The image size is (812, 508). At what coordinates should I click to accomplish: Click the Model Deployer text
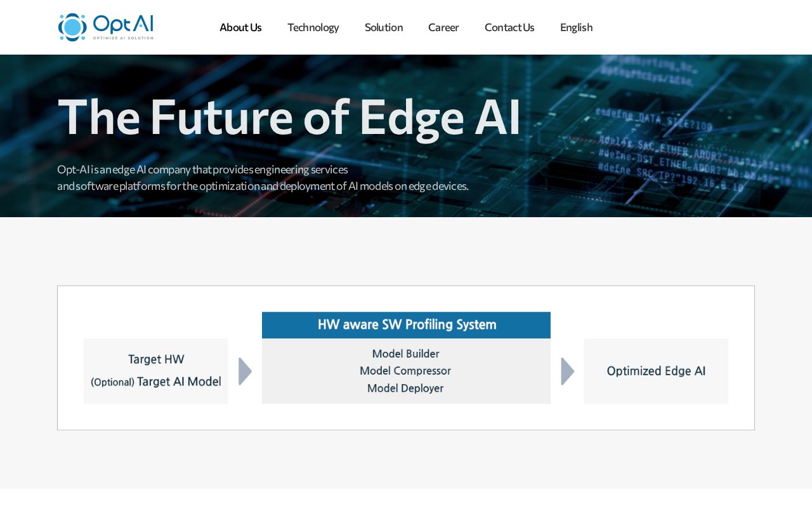tap(405, 388)
